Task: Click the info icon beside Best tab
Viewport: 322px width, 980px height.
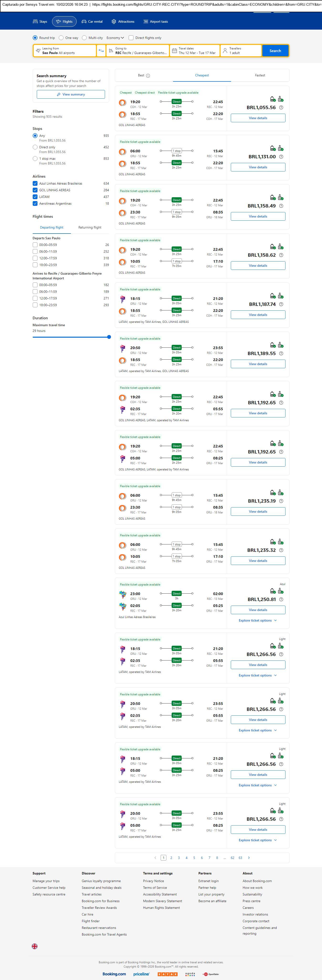Action: coord(148,76)
